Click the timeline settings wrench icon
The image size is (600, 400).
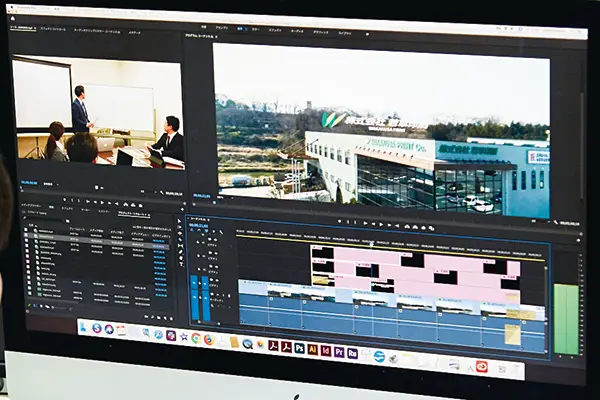[x=221, y=232]
